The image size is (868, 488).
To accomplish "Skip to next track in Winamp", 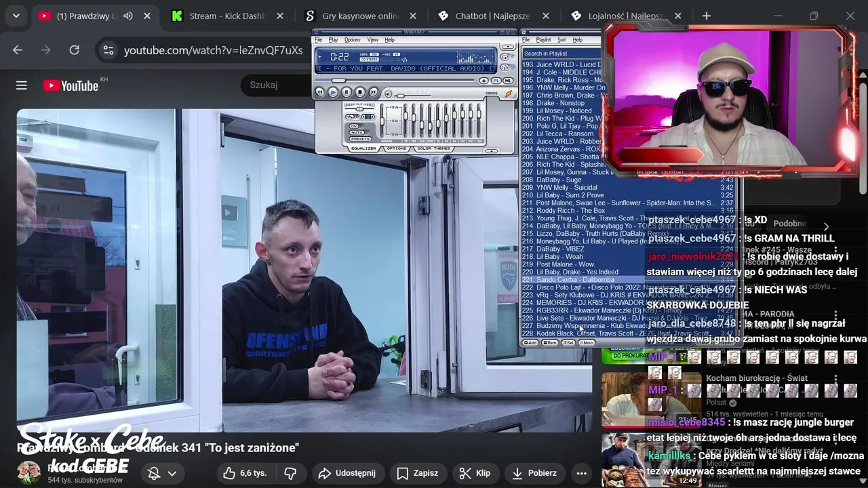I will 373,92.
